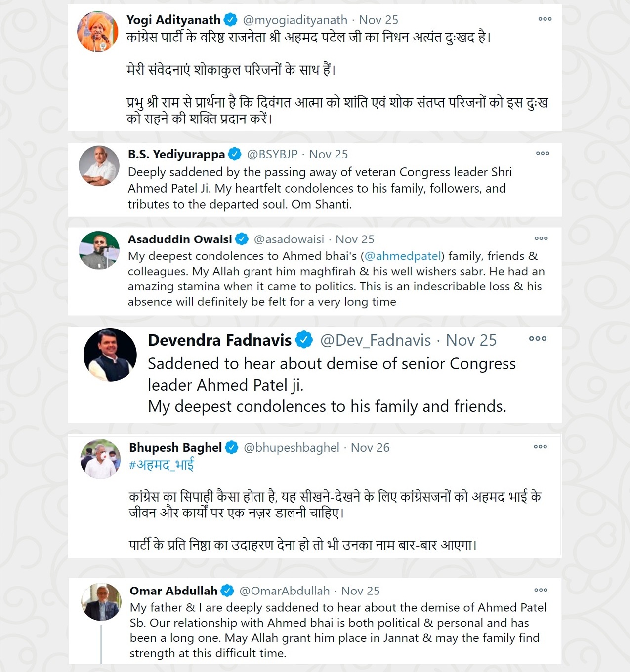Click verified badge beside Devendra Fadnavis
Viewport: 630px width, 672px height.
304,340
